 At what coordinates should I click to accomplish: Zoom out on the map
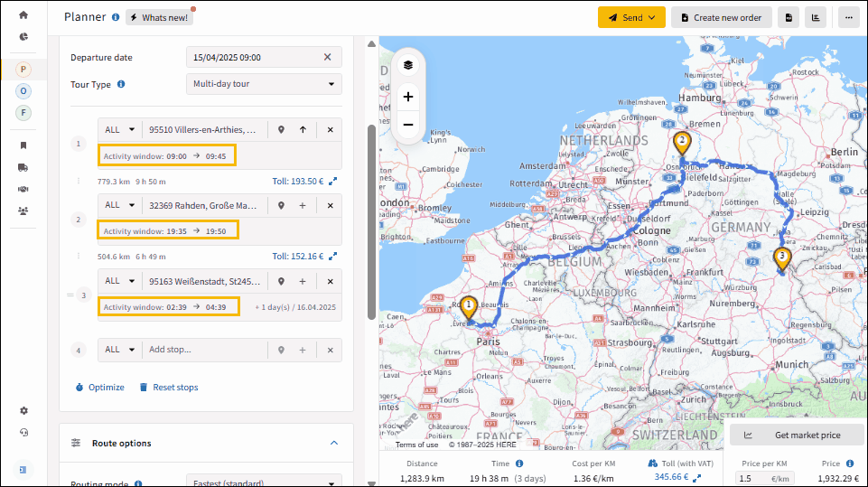(408, 125)
